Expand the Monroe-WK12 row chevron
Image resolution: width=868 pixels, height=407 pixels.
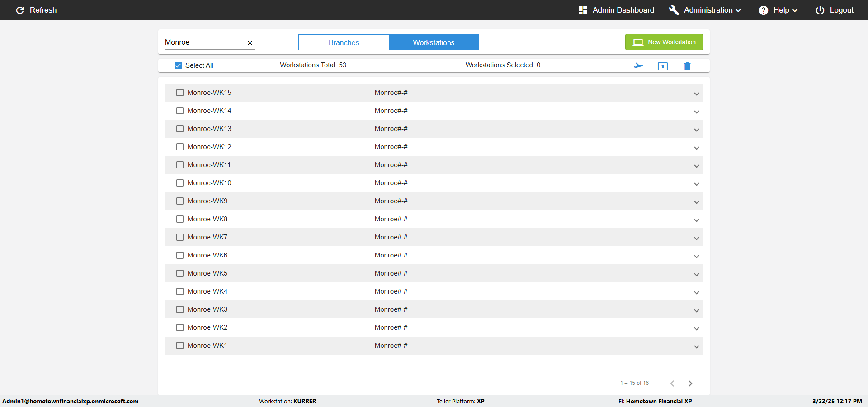point(697,148)
